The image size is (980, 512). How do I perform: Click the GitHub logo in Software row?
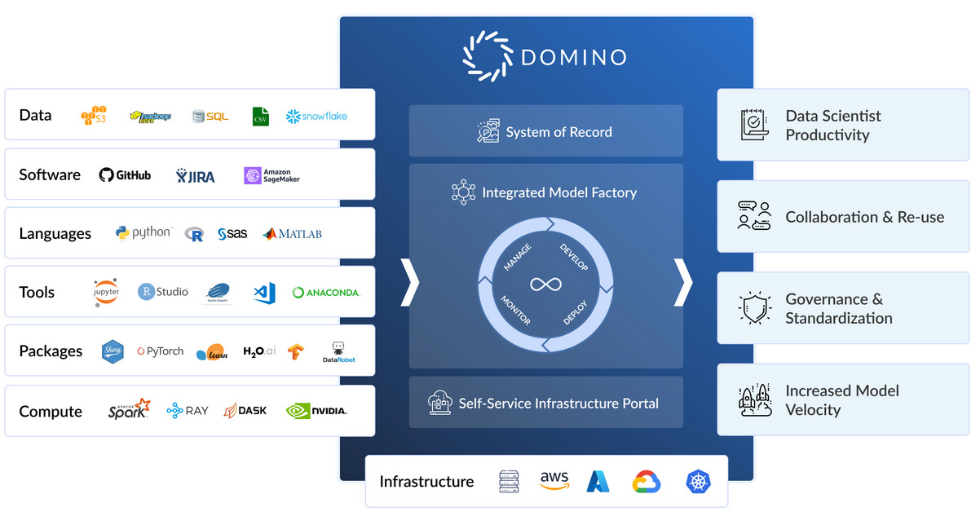(x=125, y=174)
